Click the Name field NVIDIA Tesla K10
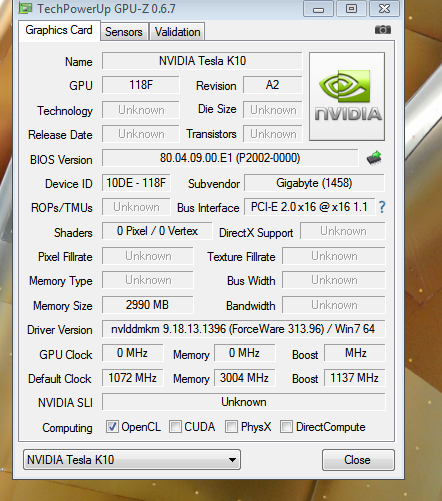 [x=202, y=61]
